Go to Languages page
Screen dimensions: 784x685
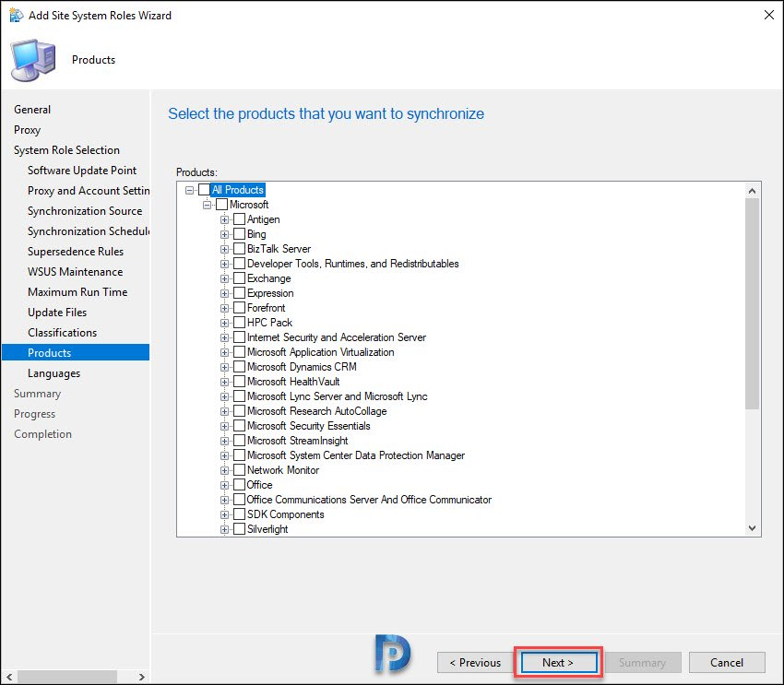point(54,373)
